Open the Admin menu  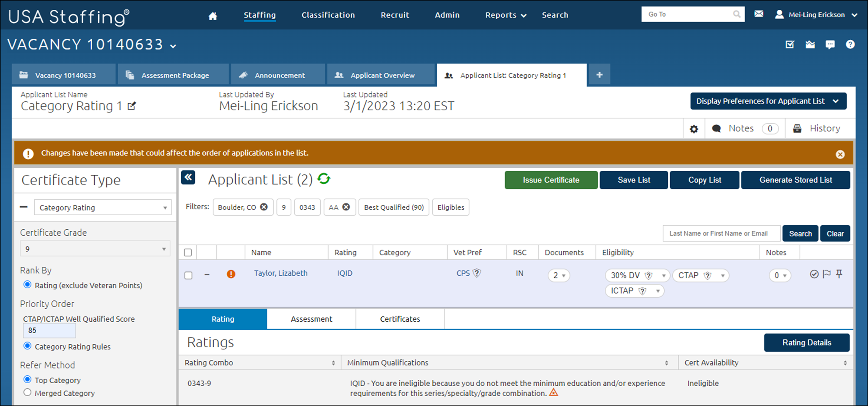tap(447, 15)
